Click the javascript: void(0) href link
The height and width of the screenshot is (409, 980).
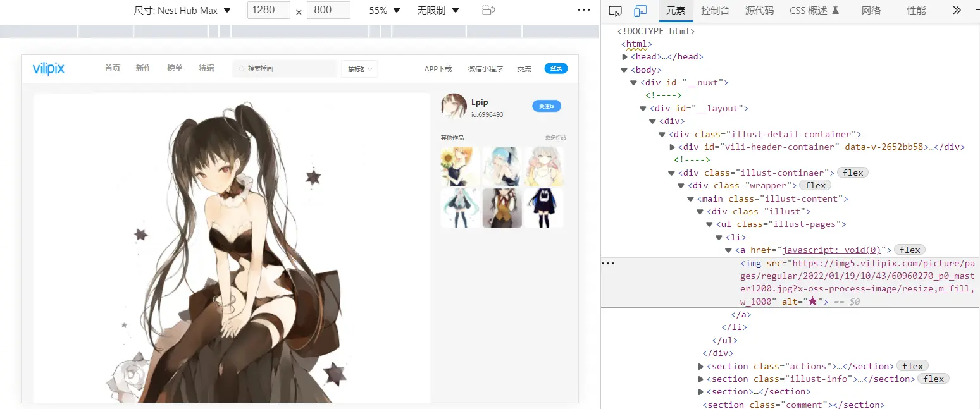(831, 250)
